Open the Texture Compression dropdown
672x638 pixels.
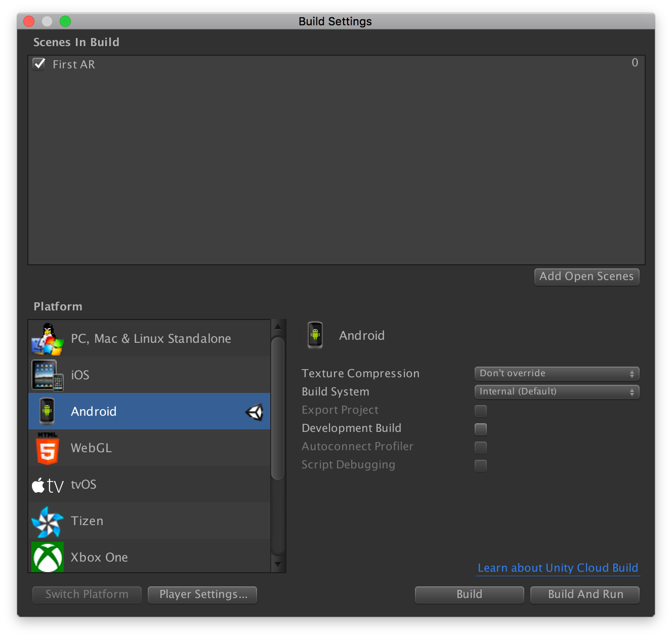click(x=557, y=374)
